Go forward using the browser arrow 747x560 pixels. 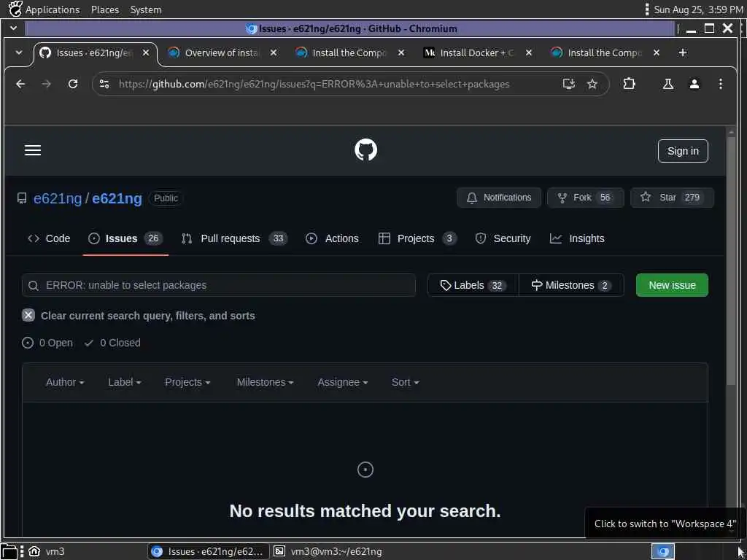click(46, 85)
